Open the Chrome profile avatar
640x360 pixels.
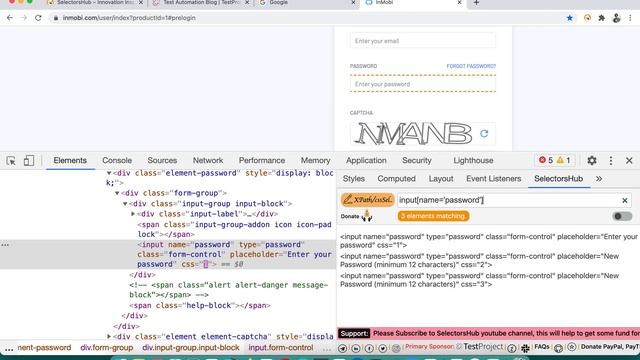tap(616, 18)
